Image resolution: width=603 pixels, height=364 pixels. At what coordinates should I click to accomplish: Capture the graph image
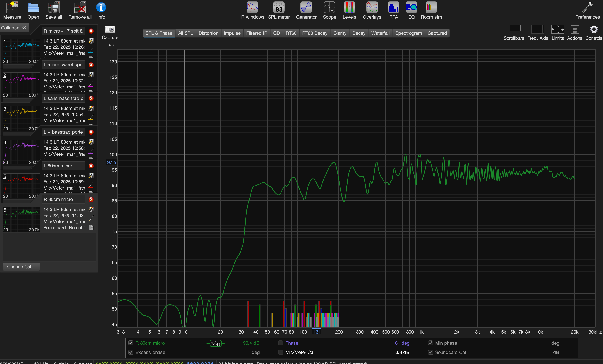(110, 33)
